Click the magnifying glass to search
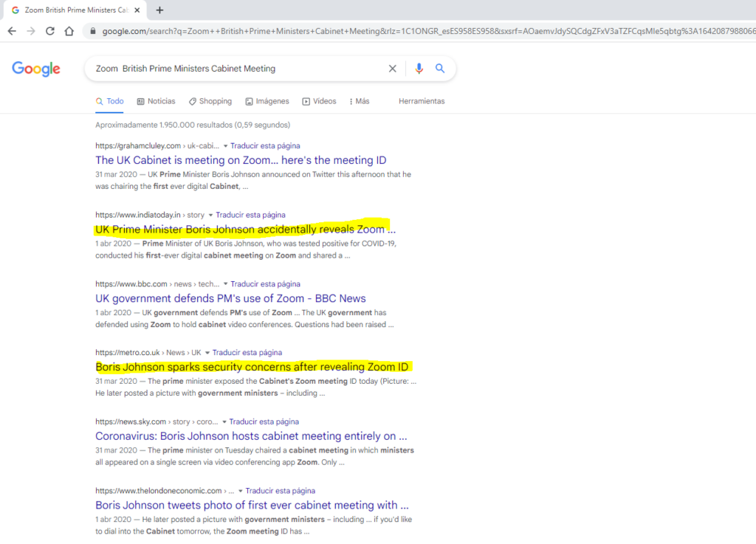Viewport: 756px width, 544px height. pyautogui.click(x=440, y=68)
